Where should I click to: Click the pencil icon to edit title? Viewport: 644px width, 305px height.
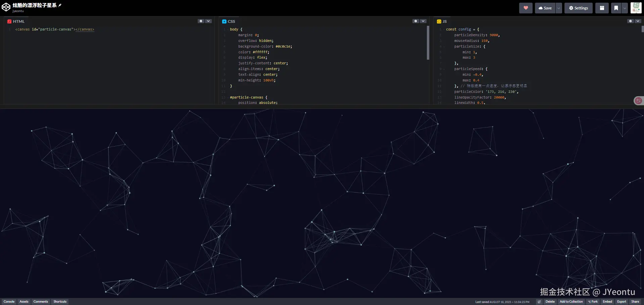pyautogui.click(x=60, y=5)
